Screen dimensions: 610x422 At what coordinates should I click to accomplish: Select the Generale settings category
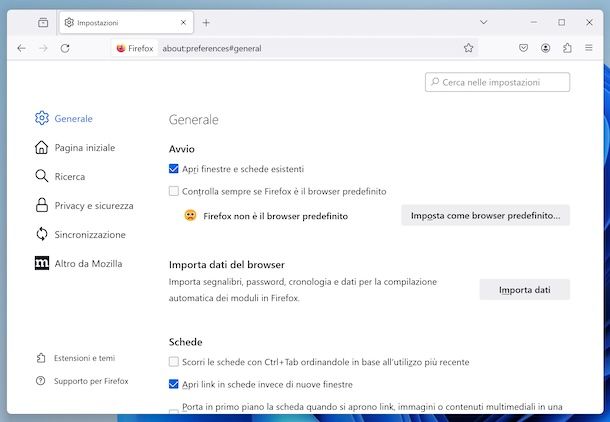point(64,118)
